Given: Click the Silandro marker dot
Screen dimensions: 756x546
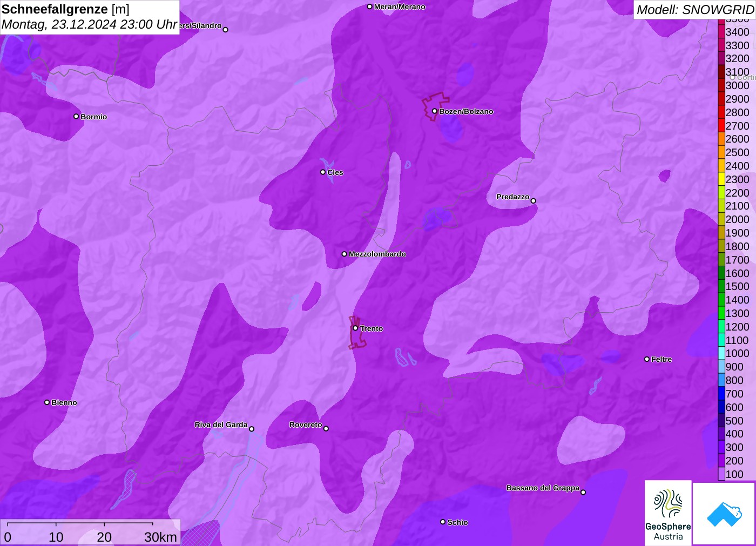Looking at the screenshot, I should tap(226, 30).
